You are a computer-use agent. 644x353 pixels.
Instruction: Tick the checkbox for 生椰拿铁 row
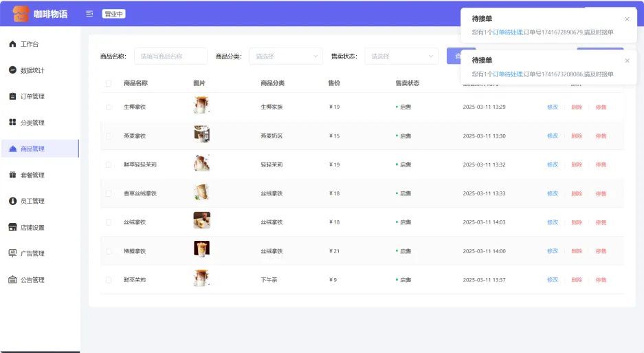coord(108,107)
